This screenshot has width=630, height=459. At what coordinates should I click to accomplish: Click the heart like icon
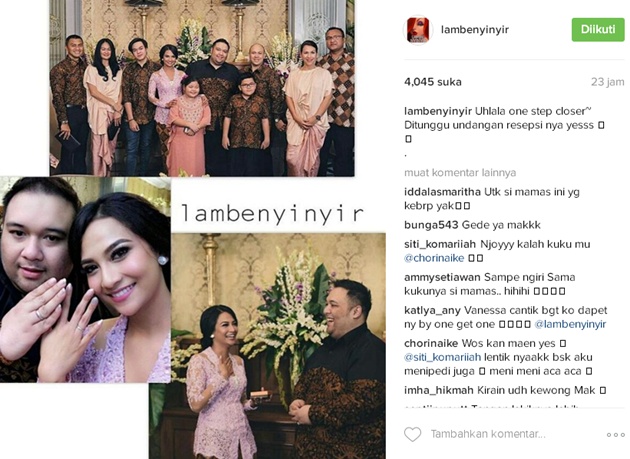[x=412, y=434]
